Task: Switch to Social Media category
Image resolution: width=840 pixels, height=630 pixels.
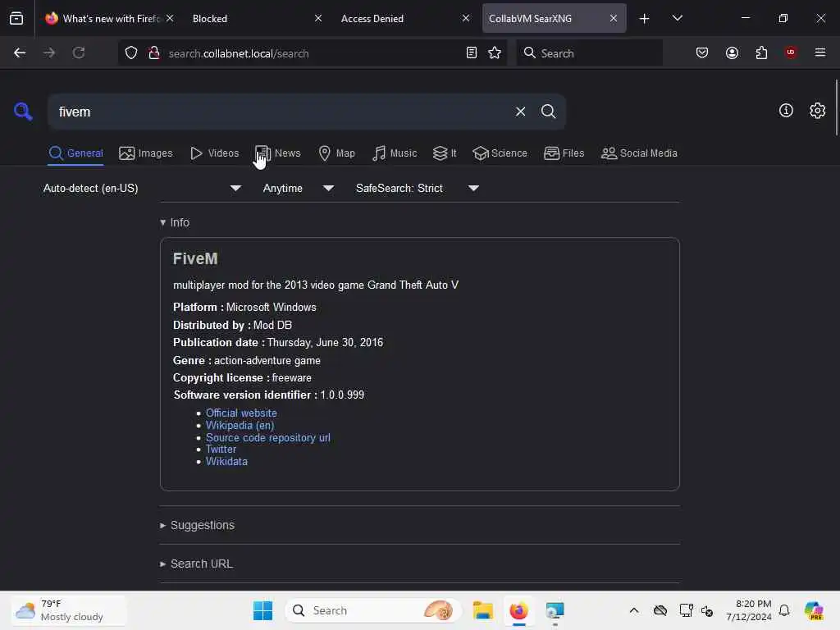Action: pyautogui.click(x=639, y=153)
